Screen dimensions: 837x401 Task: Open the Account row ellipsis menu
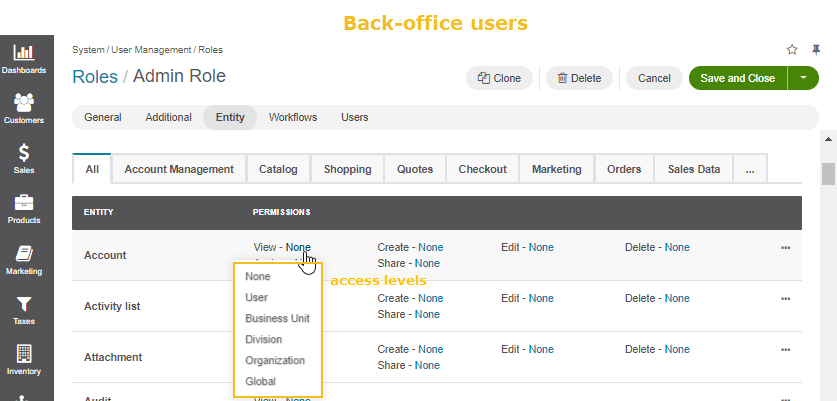[785, 248]
